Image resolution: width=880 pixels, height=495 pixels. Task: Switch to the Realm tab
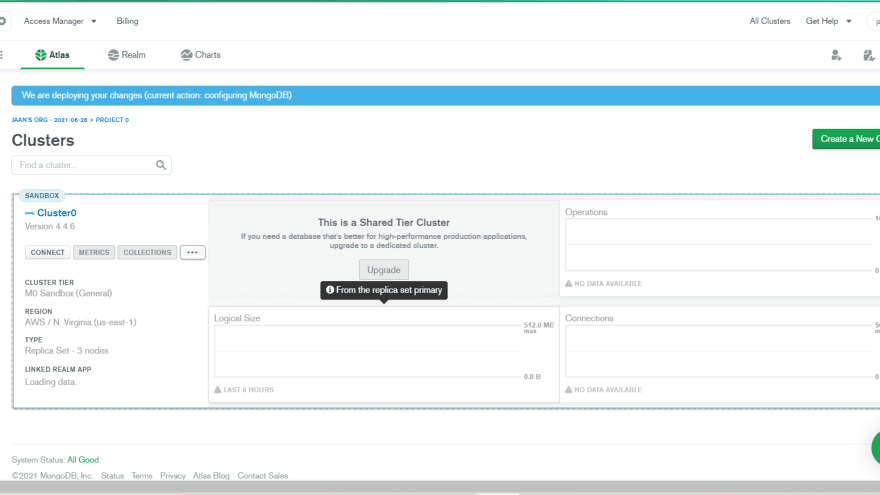coord(127,55)
